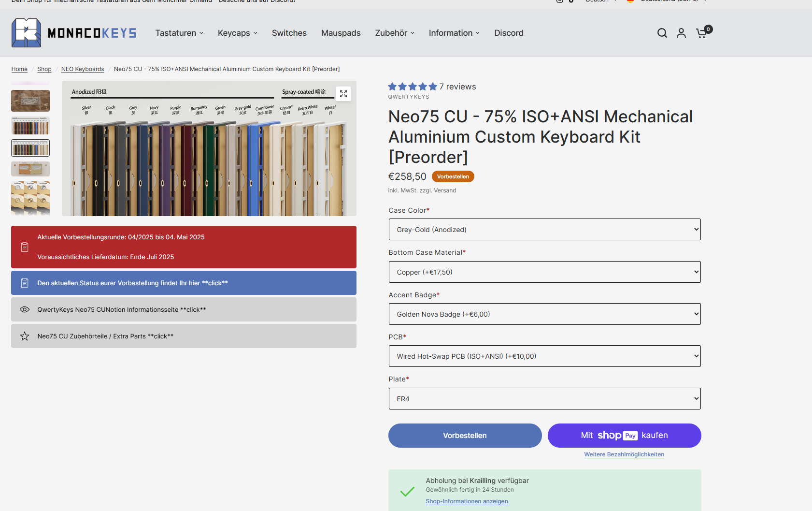
Task: Click the blue Vorbestellen button
Action: (x=465, y=436)
